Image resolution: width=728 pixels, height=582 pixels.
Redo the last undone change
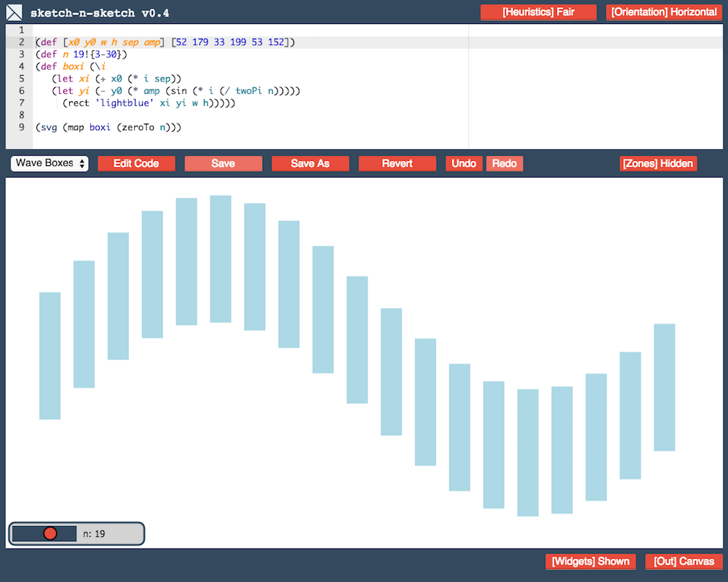504,164
